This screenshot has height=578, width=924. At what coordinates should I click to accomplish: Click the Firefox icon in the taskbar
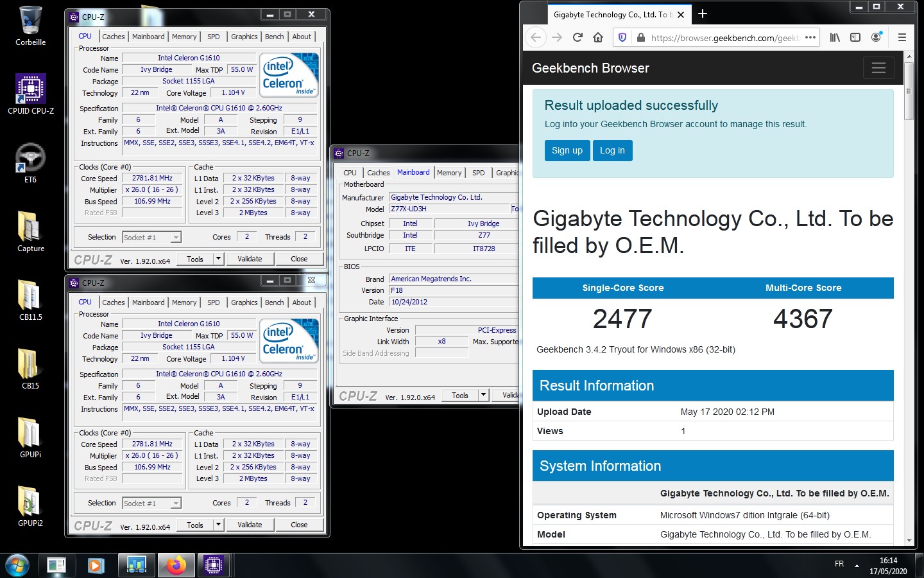tap(176, 565)
